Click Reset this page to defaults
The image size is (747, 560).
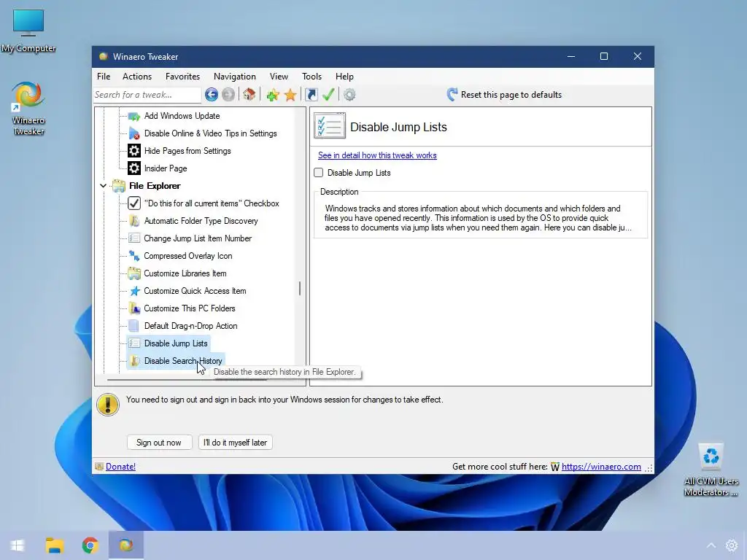511,95
